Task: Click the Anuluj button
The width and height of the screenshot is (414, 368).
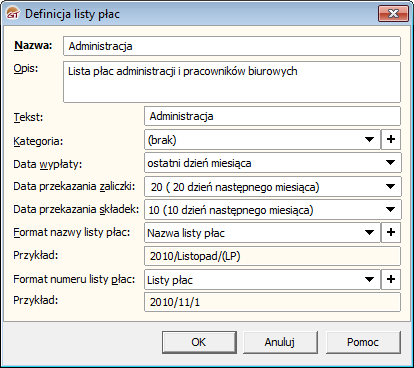Action: (x=280, y=342)
